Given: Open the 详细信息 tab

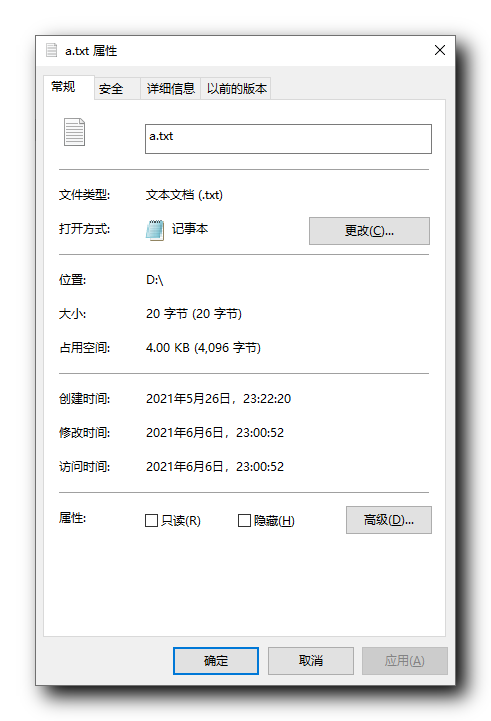Looking at the screenshot, I should 171,89.
